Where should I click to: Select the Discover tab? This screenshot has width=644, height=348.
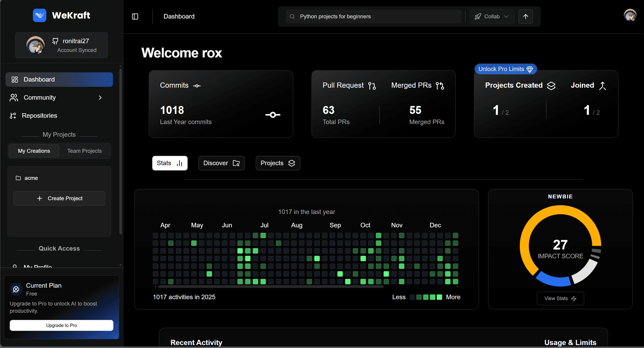point(221,163)
